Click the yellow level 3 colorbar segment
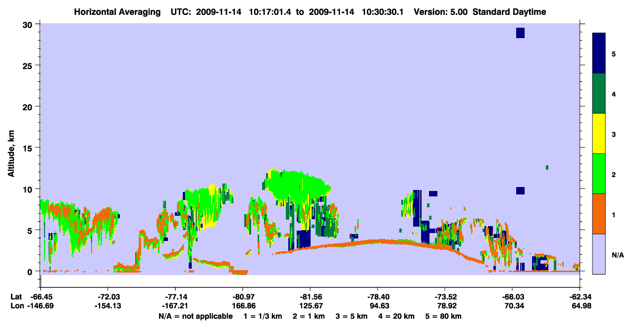The image size is (644, 330). point(599,134)
